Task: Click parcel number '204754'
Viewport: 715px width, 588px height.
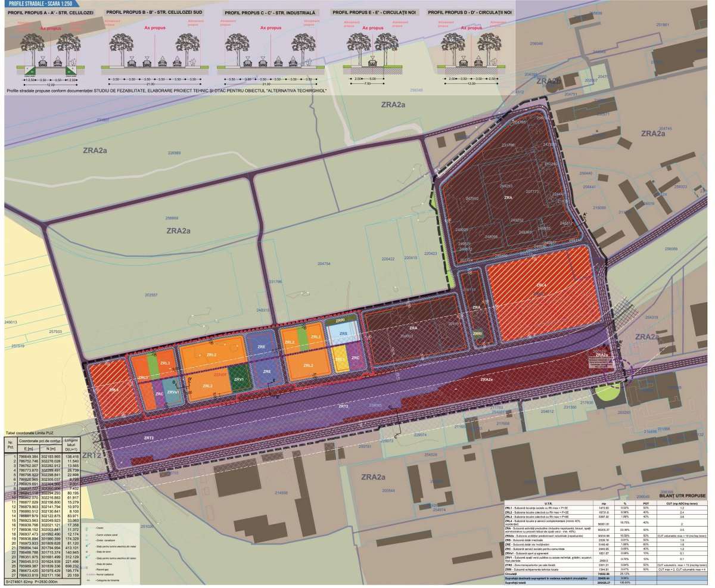Action: (324, 263)
